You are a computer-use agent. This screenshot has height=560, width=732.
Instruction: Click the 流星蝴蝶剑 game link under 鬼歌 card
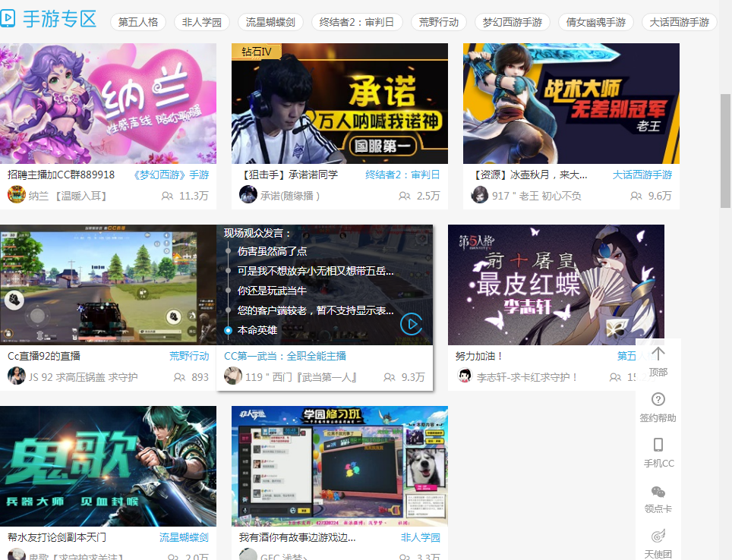[x=184, y=537]
